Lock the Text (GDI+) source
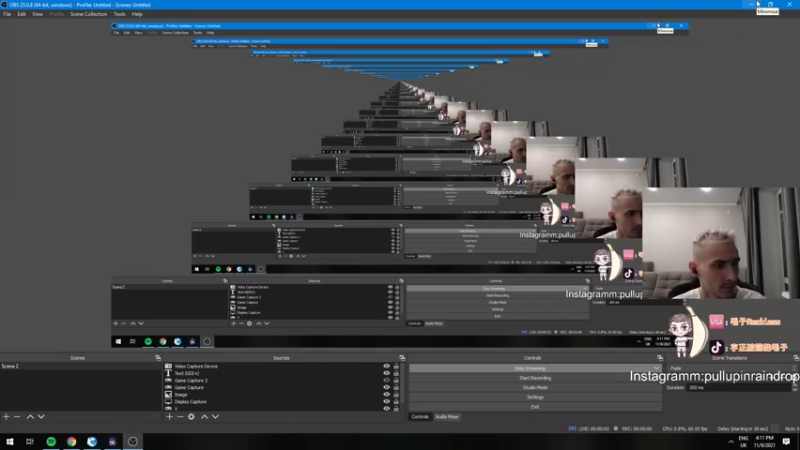Image resolution: width=800 pixels, height=450 pixels. [396, 373]
